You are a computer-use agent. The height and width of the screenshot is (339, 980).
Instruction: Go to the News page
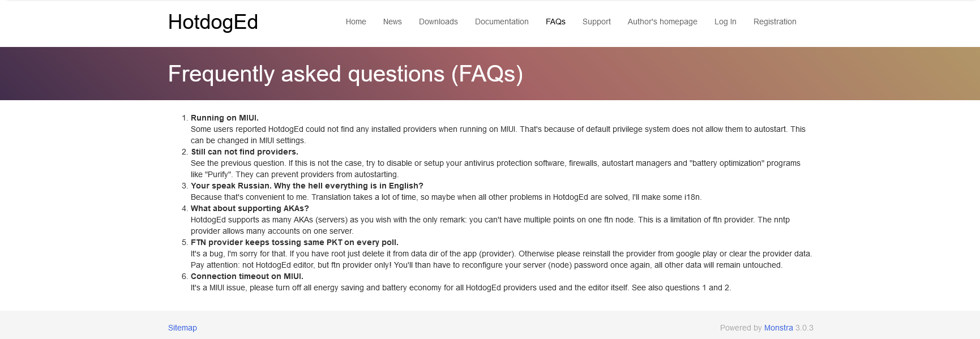[x=392, y=22]
